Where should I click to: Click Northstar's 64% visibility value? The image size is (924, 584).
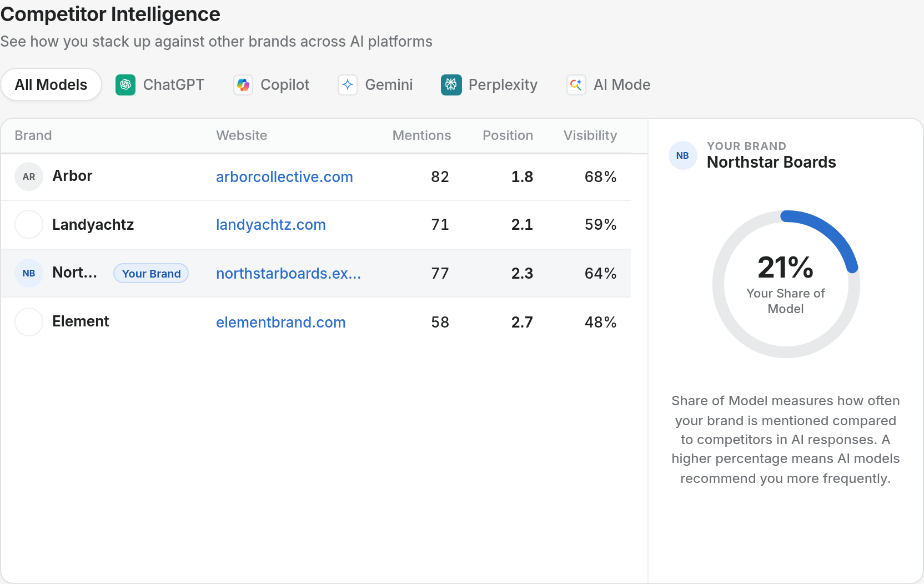pyautogui.click(x=601, y=274)
